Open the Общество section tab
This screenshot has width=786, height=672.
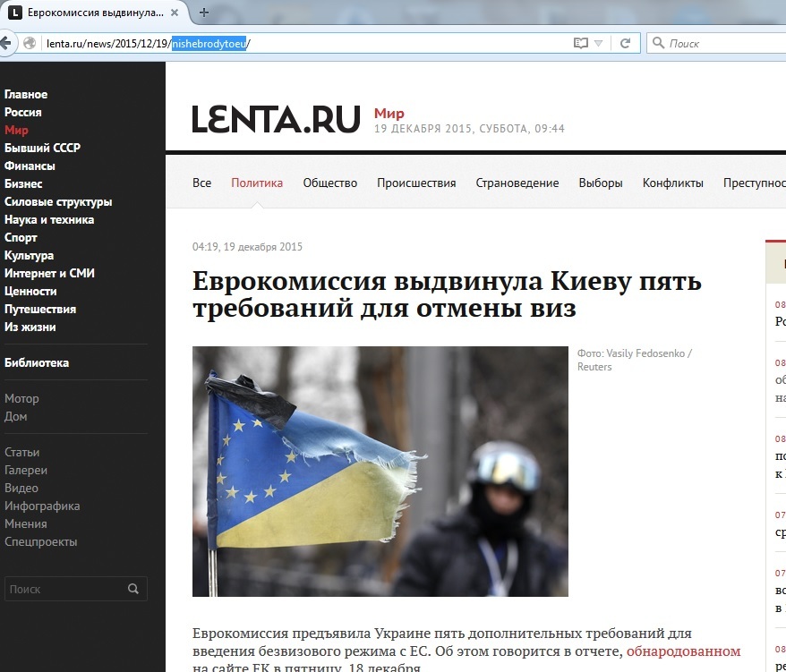[x=329, y=183]
